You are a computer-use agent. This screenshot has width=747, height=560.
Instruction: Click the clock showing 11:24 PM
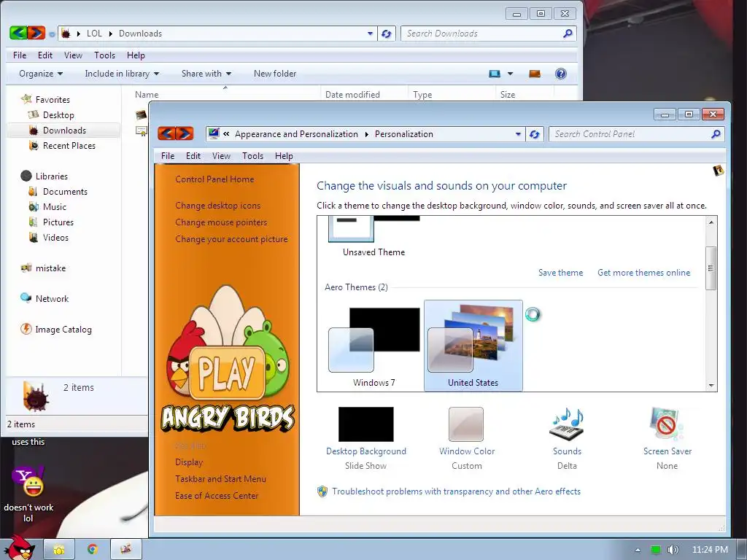[x=710, y=550]
